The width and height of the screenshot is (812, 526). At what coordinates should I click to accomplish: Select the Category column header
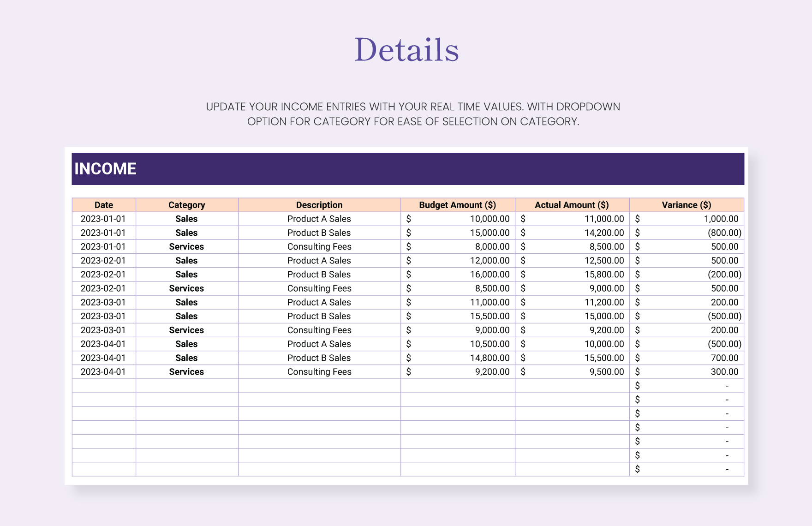(x=186, y=205)
